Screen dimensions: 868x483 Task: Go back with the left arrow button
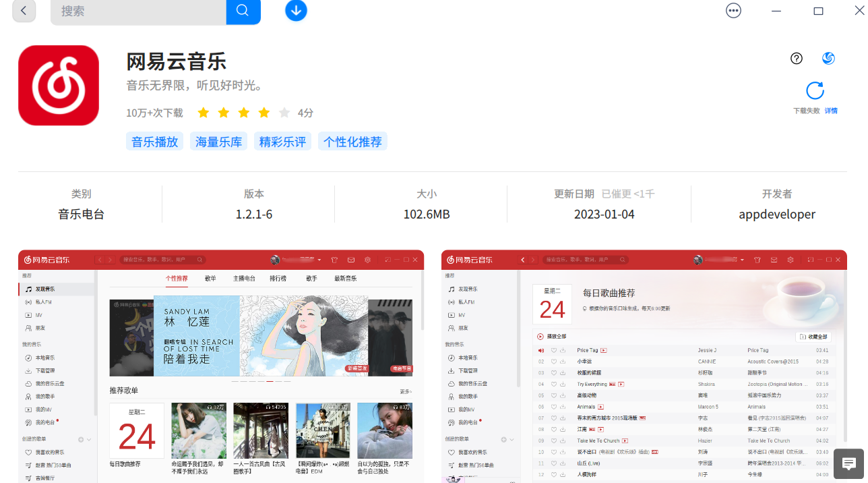click(24, 11)
